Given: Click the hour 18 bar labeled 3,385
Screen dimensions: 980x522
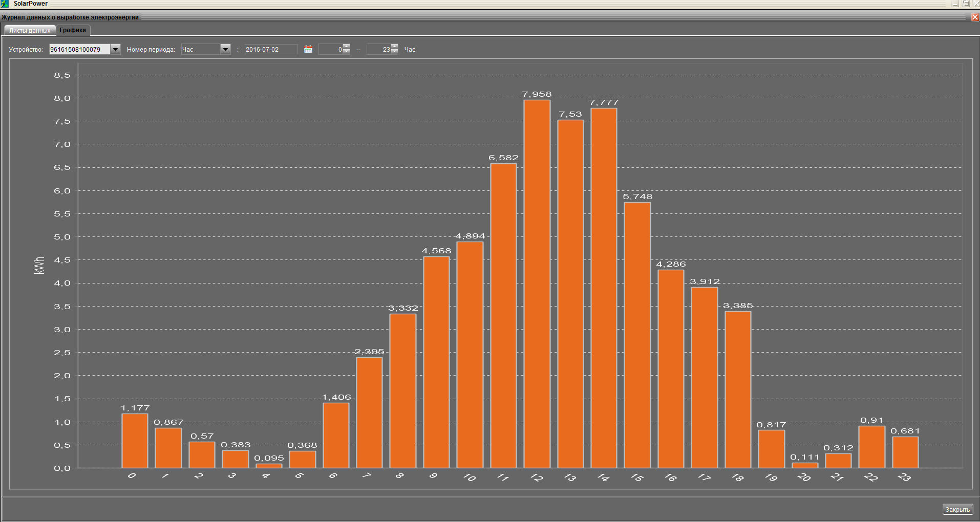Looking at the screenshot, I should (738, 389).
